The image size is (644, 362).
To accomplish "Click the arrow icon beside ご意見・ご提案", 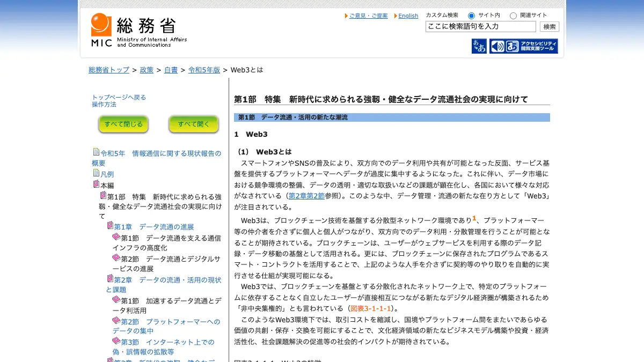I will [x=346, y=16].
